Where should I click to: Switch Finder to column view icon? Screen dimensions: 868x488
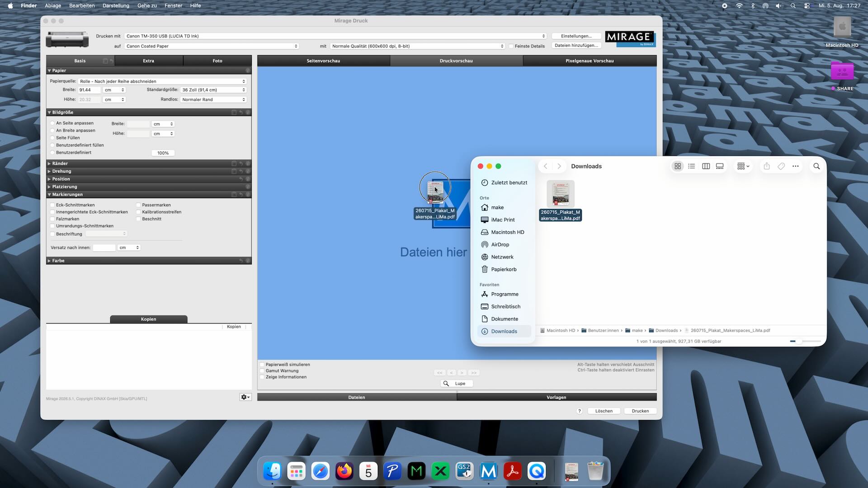(706, 166)
